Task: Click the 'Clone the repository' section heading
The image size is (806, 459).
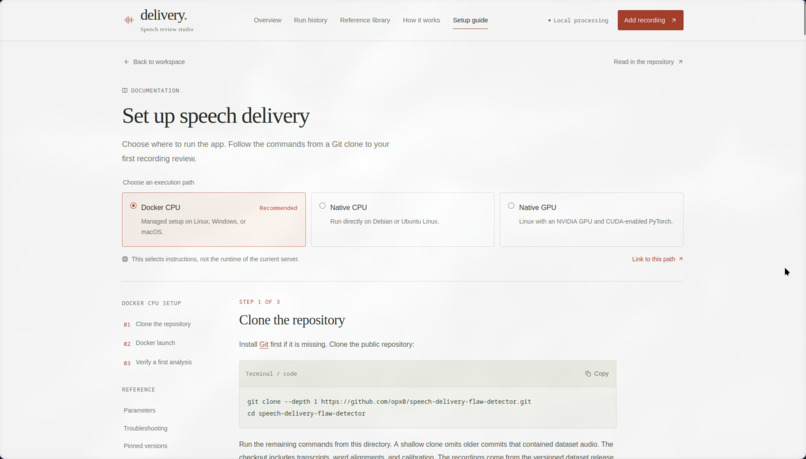Action: pyautogui.click(x=291, y=320)
